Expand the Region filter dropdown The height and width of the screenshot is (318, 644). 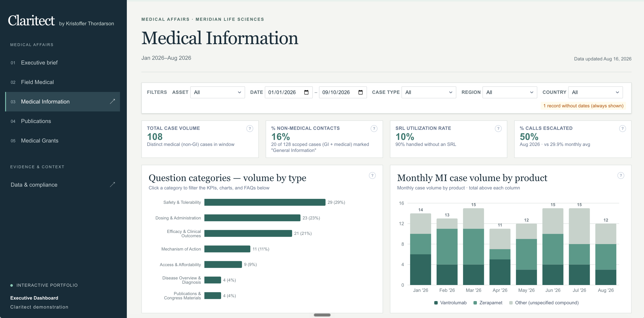tap(510, 92)
